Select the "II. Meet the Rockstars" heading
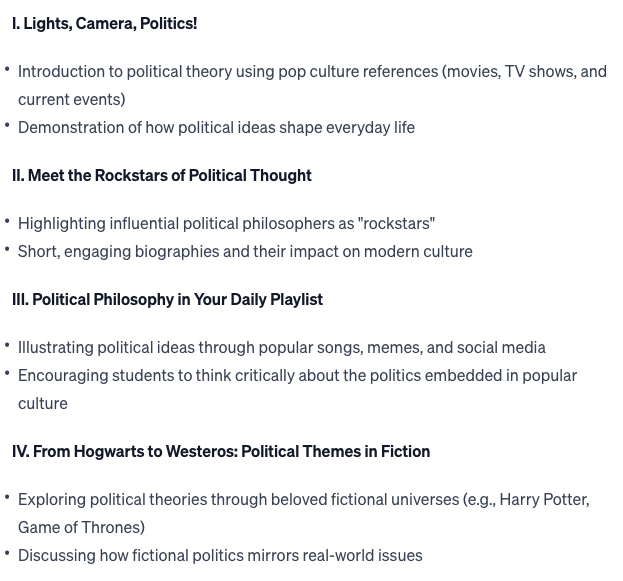The height and width of the screenshot is (581, 623). click(161, 175)
